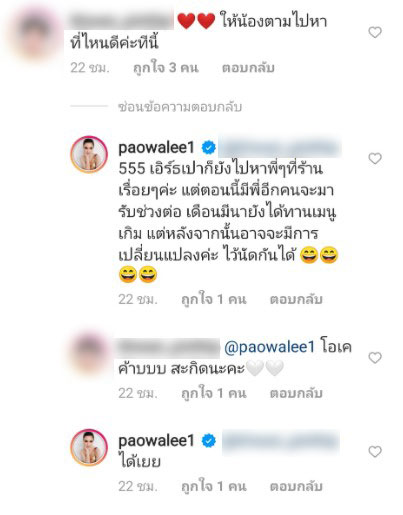Viewport: 403px width, 515px height.
Task: Open paowalee1 username on the 'ได้เยย' reply
Action: [156, 441]
